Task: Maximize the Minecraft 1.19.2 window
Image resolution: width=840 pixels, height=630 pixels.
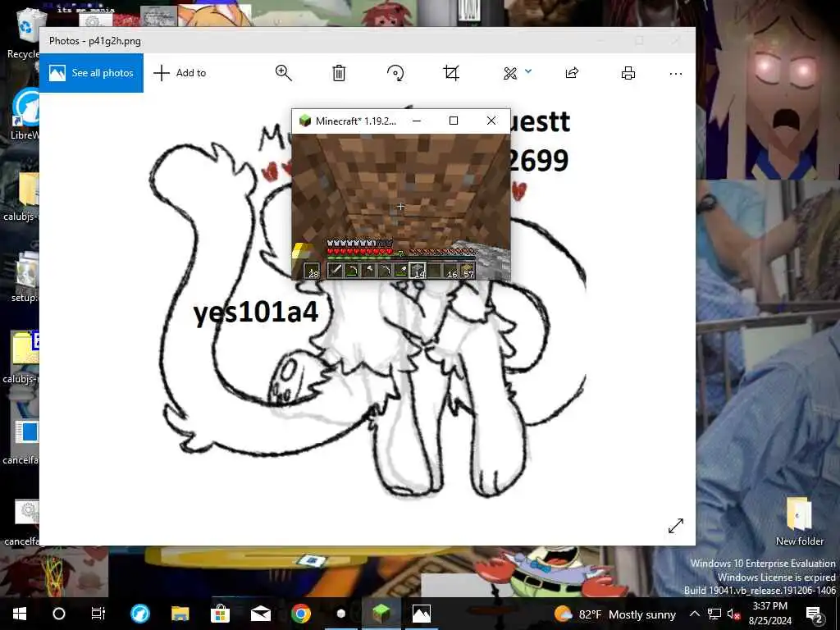Action: click(453, 121)
